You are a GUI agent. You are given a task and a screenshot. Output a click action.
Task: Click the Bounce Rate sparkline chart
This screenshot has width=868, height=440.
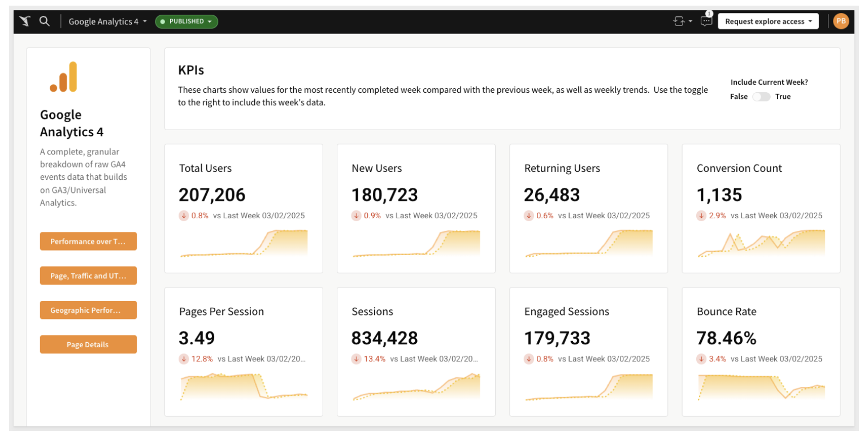pyautogui.click(x=761, y=387)
